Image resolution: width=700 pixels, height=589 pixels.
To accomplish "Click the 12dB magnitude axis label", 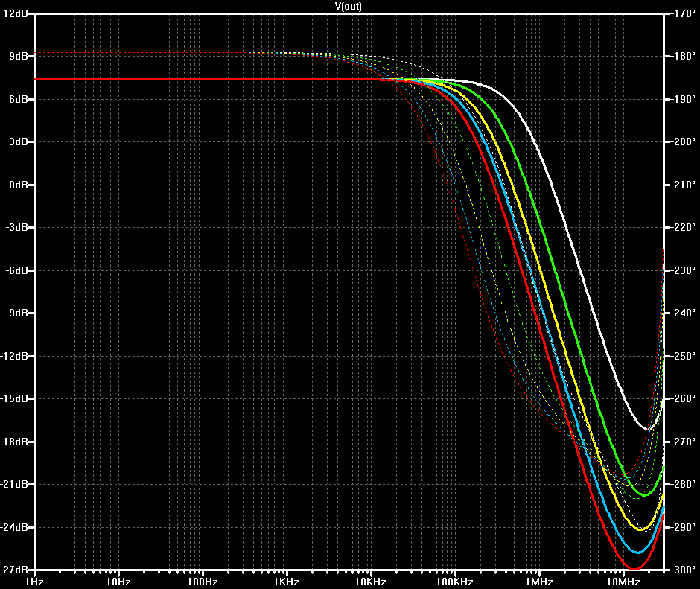I will click(15, 13).
